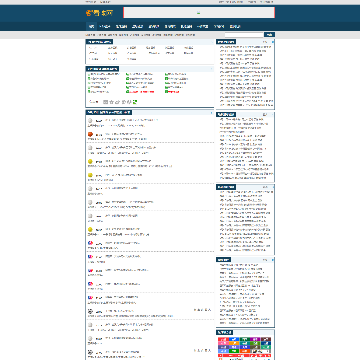Click the blue bird tile in the share grid
This screenshot has height=360, width=360.
[x=234, y=339]
